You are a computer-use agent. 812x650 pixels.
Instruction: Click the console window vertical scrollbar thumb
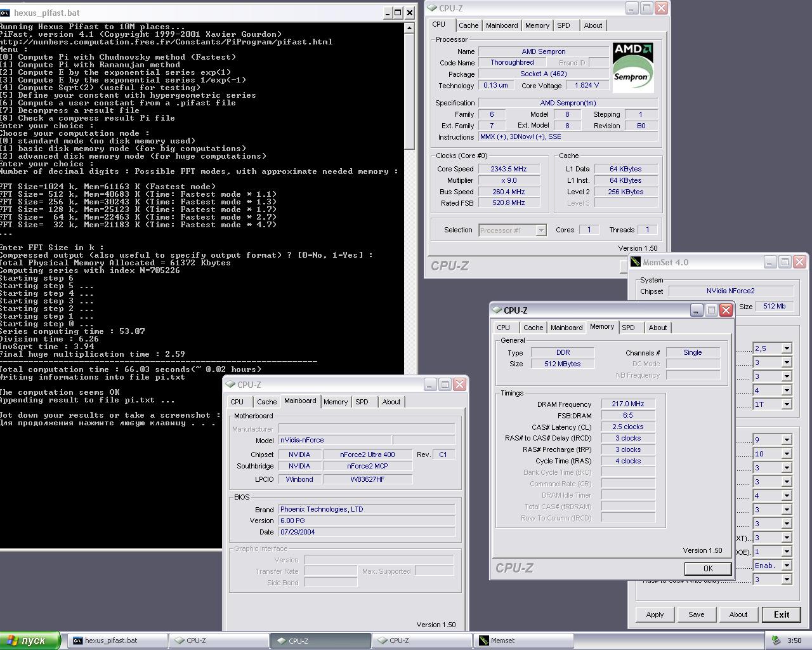click(410, 92)
